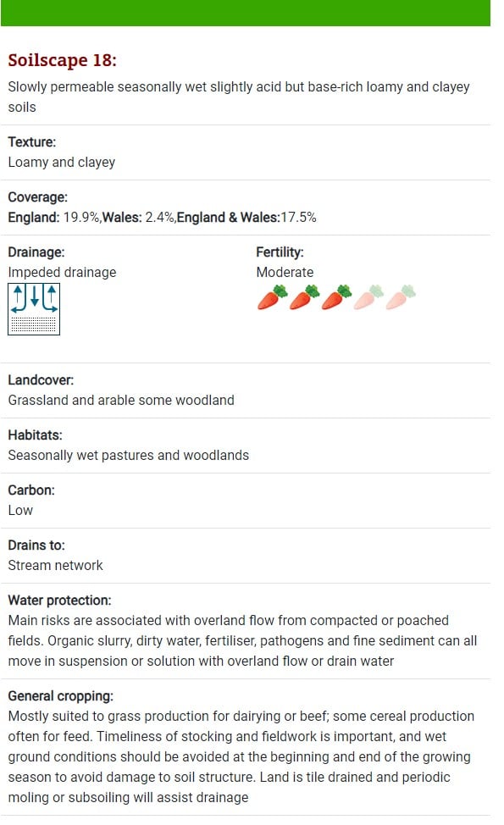Click the Carbon label
This screenshot has width=504, height=825.
point(31,490)
